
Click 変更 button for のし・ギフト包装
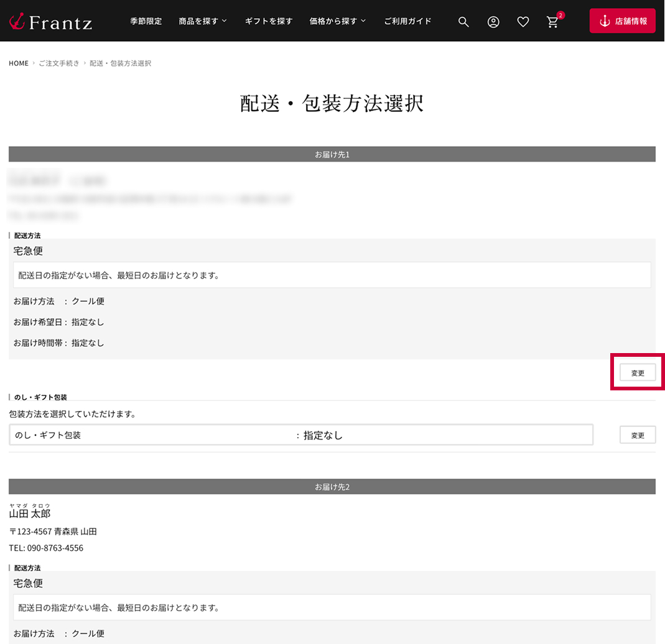tap(638, 435)
